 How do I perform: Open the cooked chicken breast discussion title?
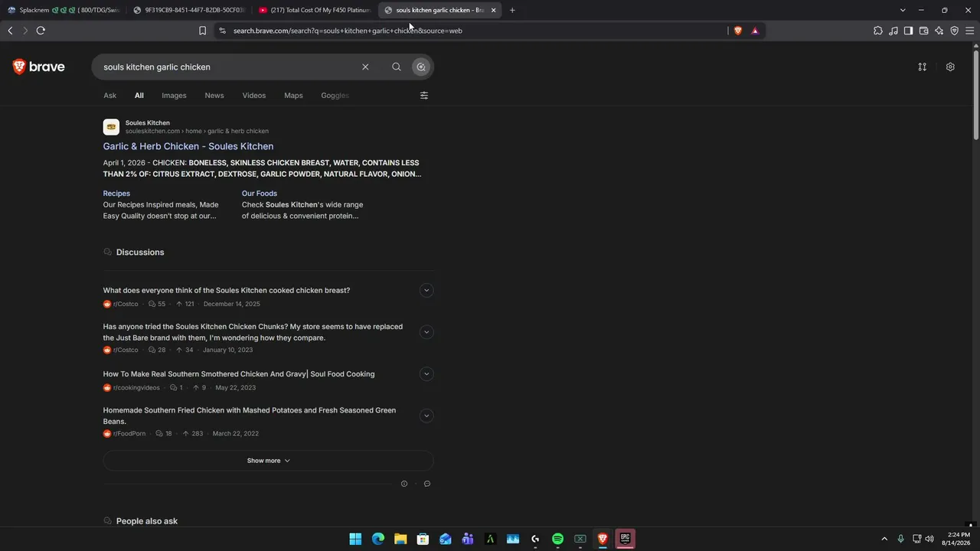pyautogui.click(x=227, y=290)
